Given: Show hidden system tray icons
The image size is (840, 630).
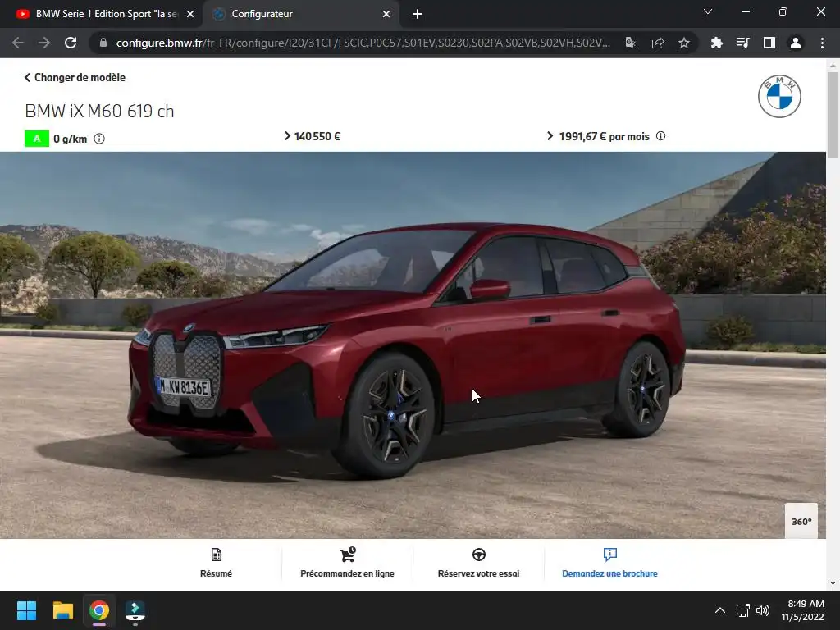Looking at the screenshot, I should [720, 610].
